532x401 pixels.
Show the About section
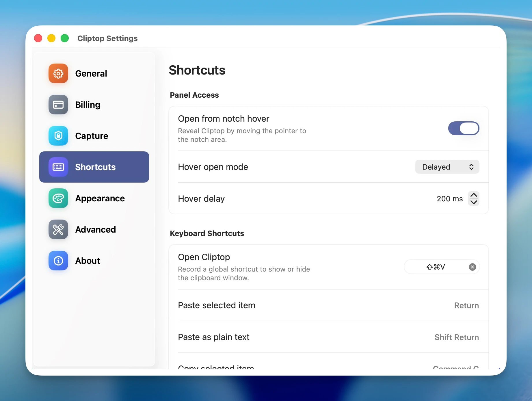(94, 261)
